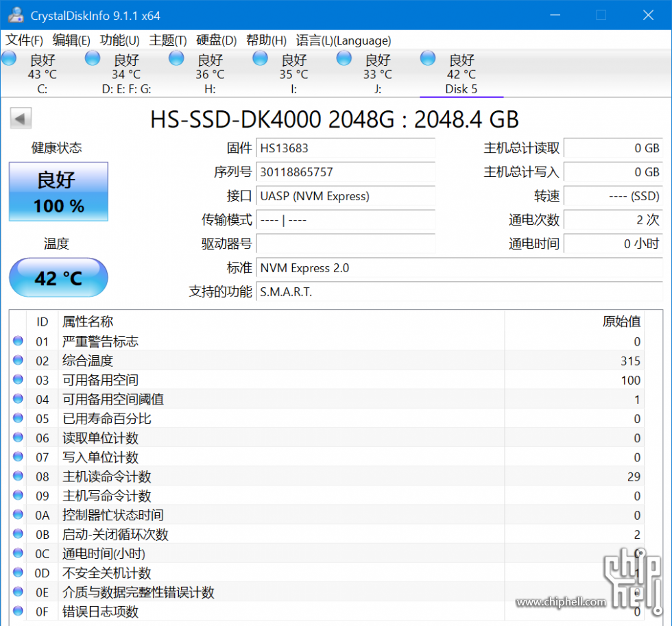Click the previous disk arrow button
Viewport: 672px width, 626px height.
(x=21, y=118)
